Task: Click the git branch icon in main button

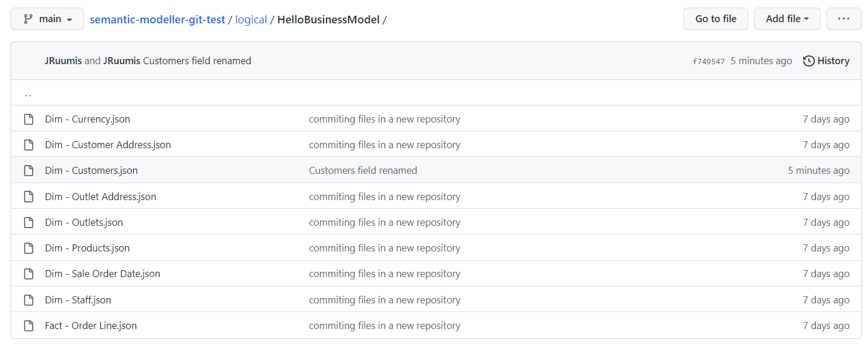Action: click(x=28, y=19)
